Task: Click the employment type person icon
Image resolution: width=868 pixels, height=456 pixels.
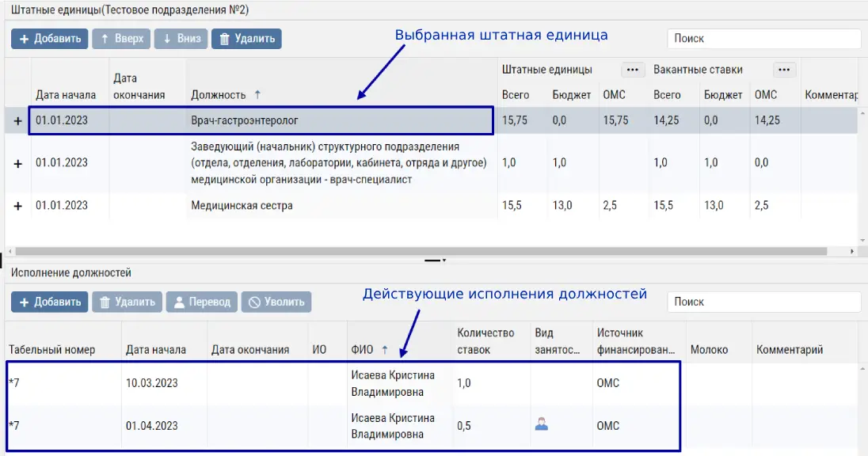Action: tap(542, 424)
